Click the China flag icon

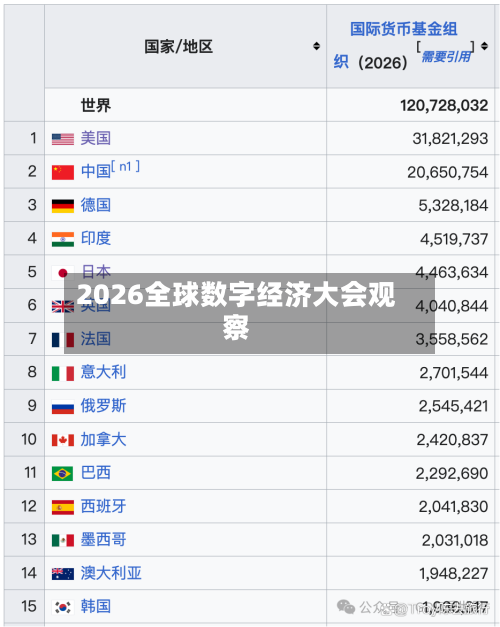tap(63, 172)
